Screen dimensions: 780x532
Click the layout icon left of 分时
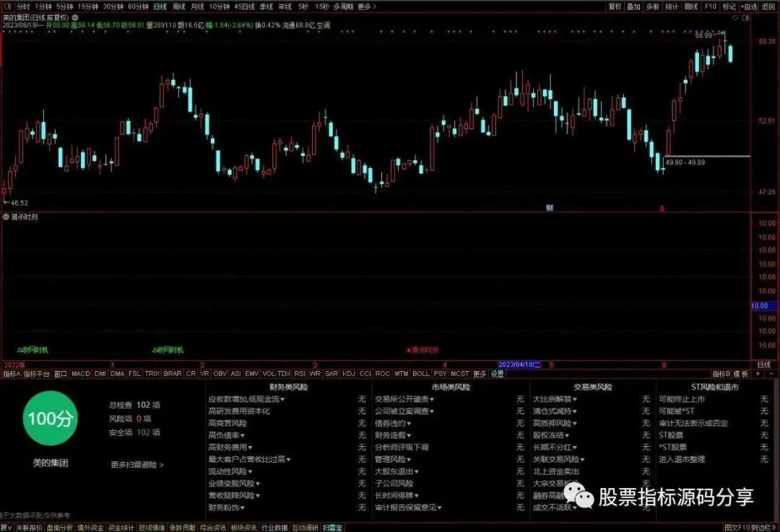tap(9, 7)
